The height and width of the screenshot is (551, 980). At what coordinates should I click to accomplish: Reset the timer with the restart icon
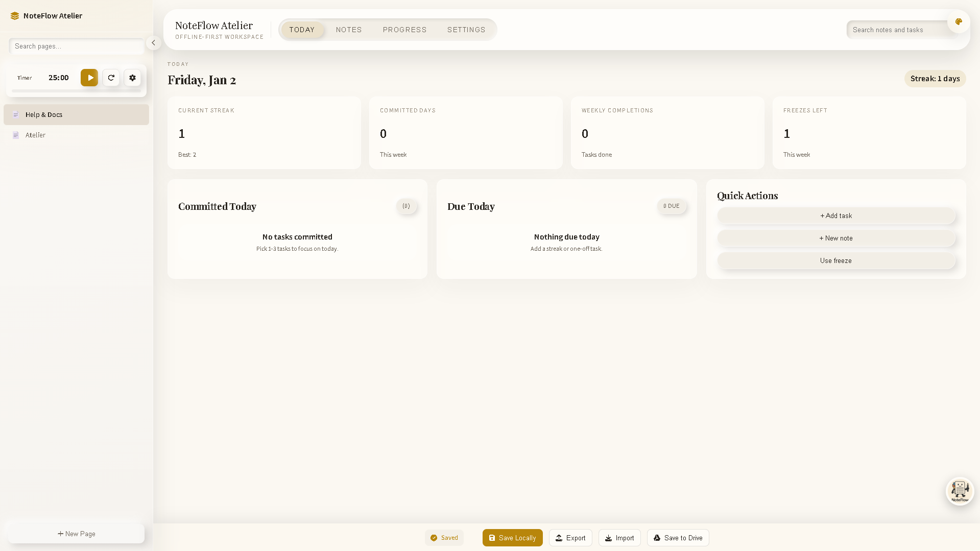click(111, 78)
